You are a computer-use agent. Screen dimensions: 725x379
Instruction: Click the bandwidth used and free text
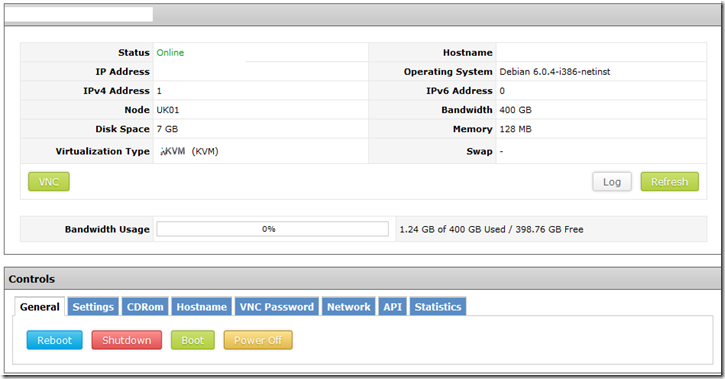pos(491,229)
